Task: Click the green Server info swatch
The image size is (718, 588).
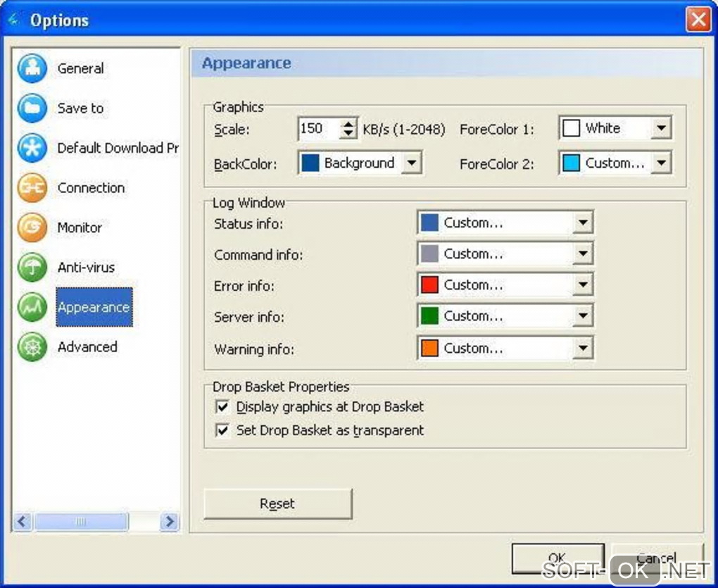Action: click(429, 315)
